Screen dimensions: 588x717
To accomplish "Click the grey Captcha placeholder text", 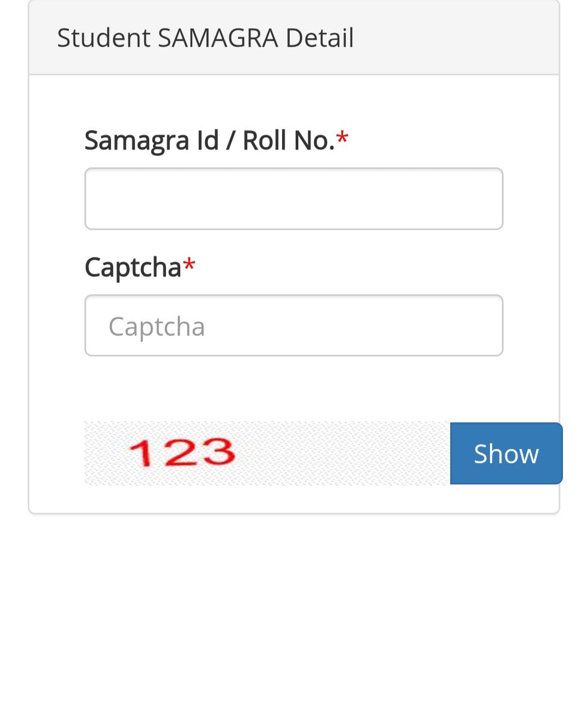I will pyautogui.click(x=157, y=327).
